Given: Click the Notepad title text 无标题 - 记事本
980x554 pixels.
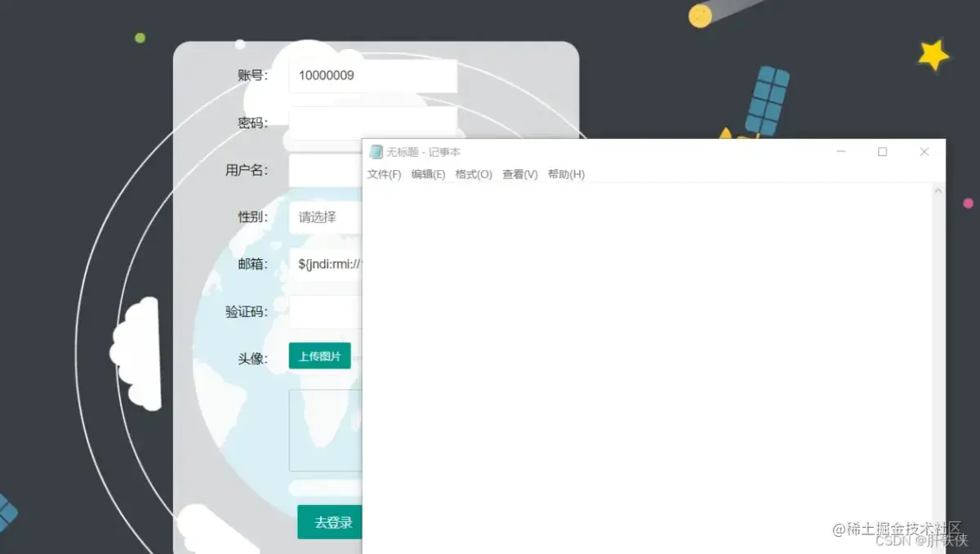Looking at the screenshot, I should click(423, 152).
